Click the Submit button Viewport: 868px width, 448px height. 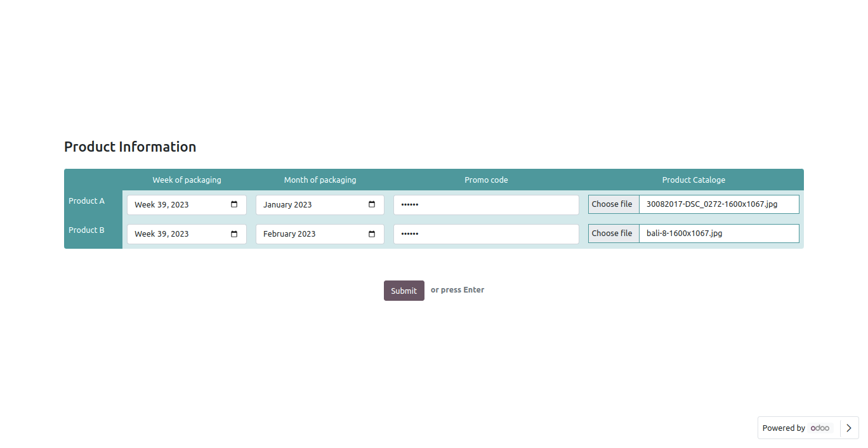tap(404, 291)
